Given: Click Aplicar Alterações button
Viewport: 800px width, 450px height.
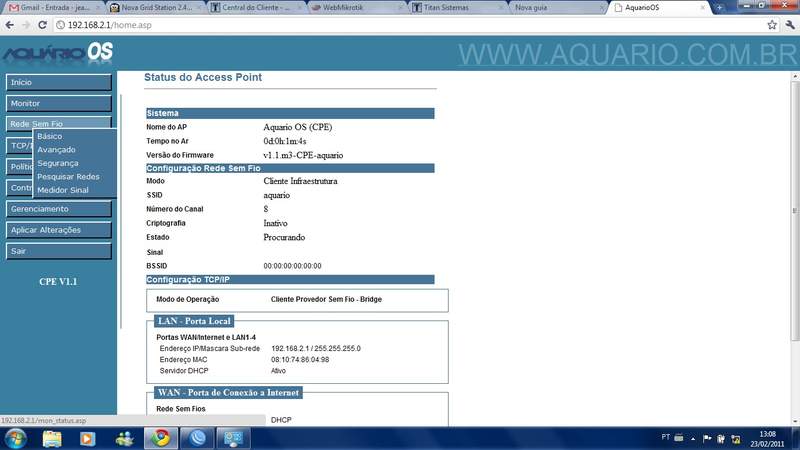Looking at the screenshot, I should pos(59,230).
